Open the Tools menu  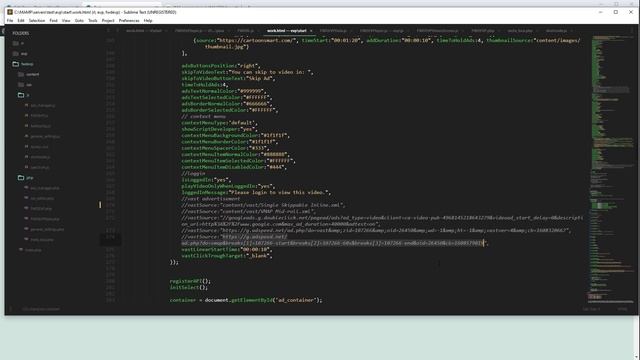(93, 20)
